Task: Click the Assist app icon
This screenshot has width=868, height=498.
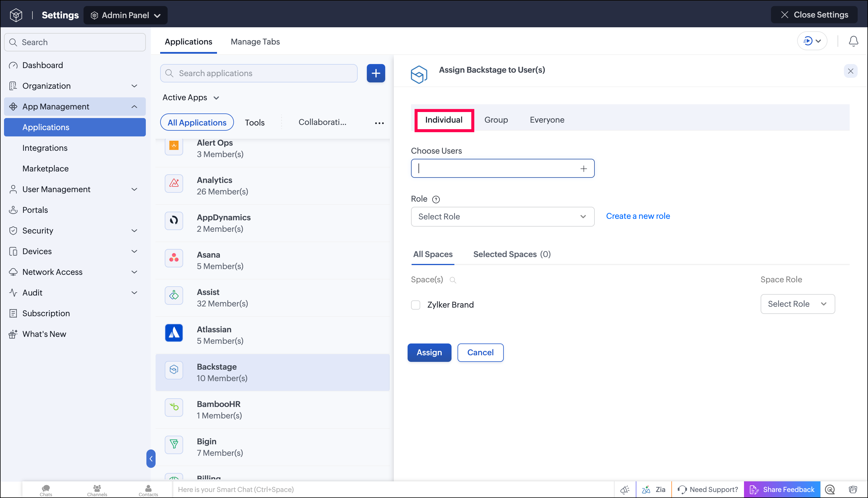Action: pos(174,295)
